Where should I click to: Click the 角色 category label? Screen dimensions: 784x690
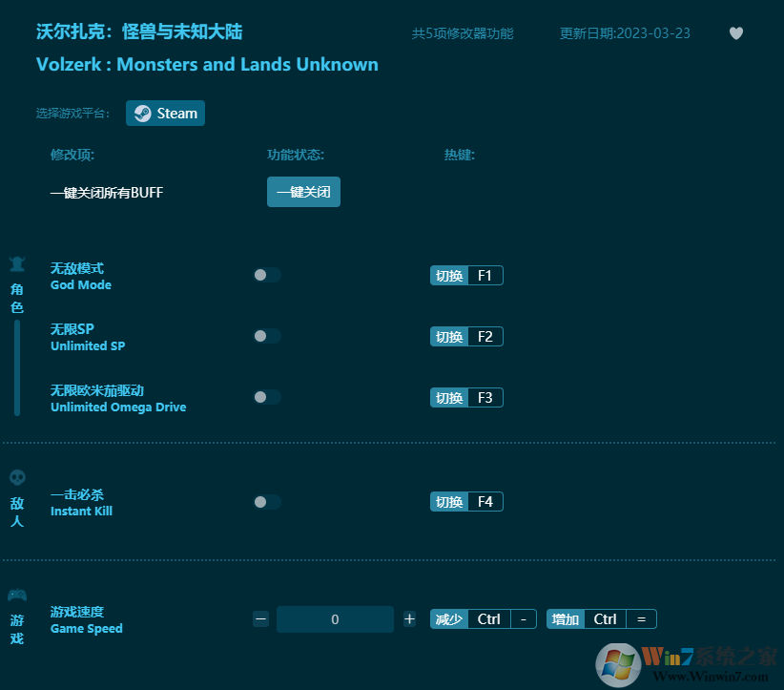[17, 298]
